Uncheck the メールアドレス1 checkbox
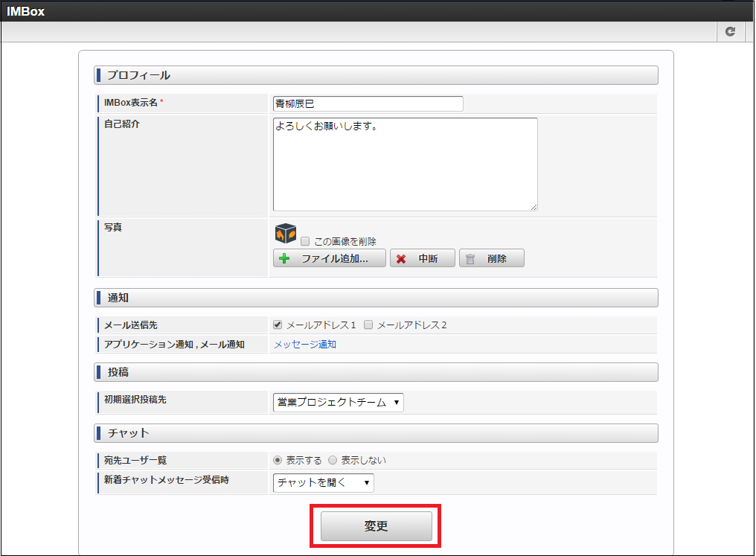 tap(278, 325)
